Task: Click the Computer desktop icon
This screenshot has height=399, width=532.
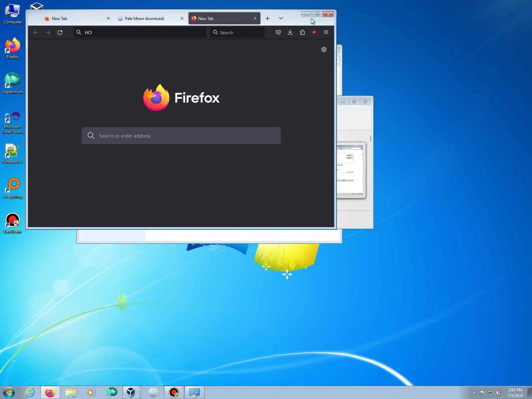Action: (13, 14)
